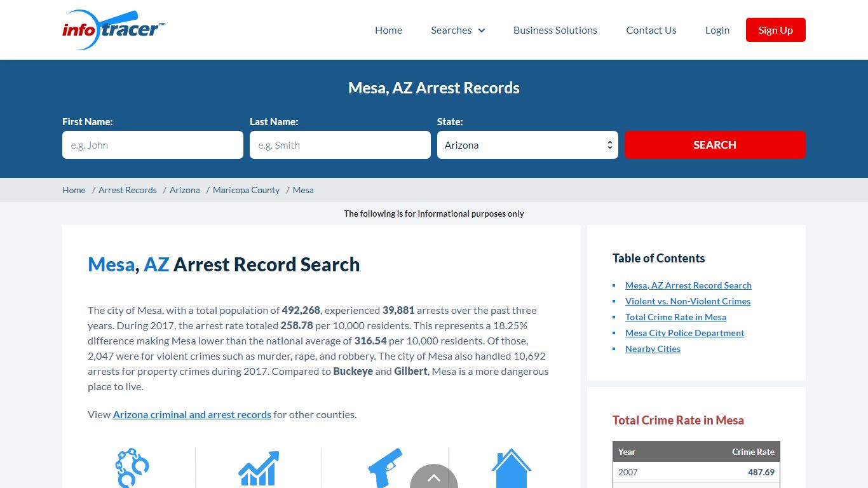Select the population figure 492,268
The height and width of the screenshot is (488, 868).
[301, 310]
